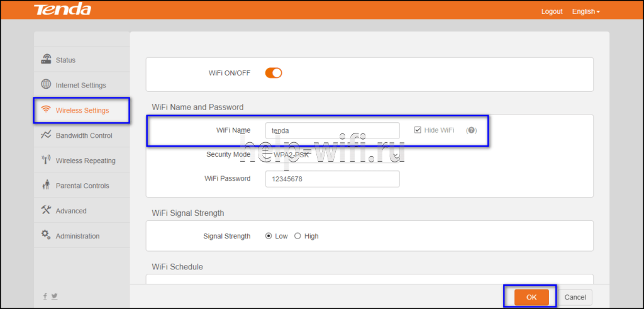
Task: Select High signal strength
Action: (x=297, y=236)
